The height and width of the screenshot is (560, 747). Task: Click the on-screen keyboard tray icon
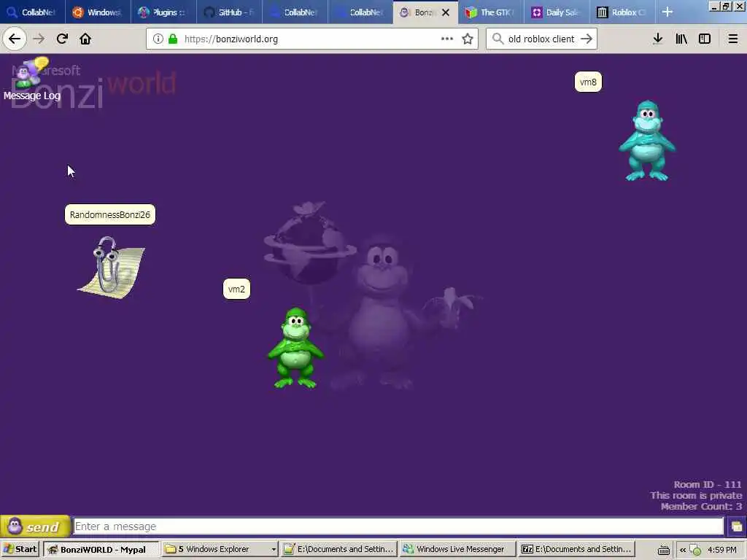tap(663, 550)
